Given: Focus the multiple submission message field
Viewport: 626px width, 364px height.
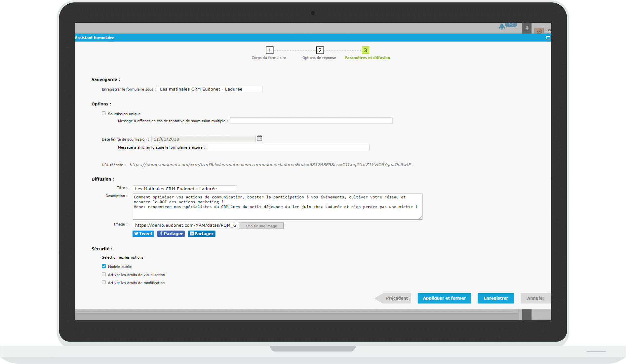Looking at the screenshot, I should point(311,121).
